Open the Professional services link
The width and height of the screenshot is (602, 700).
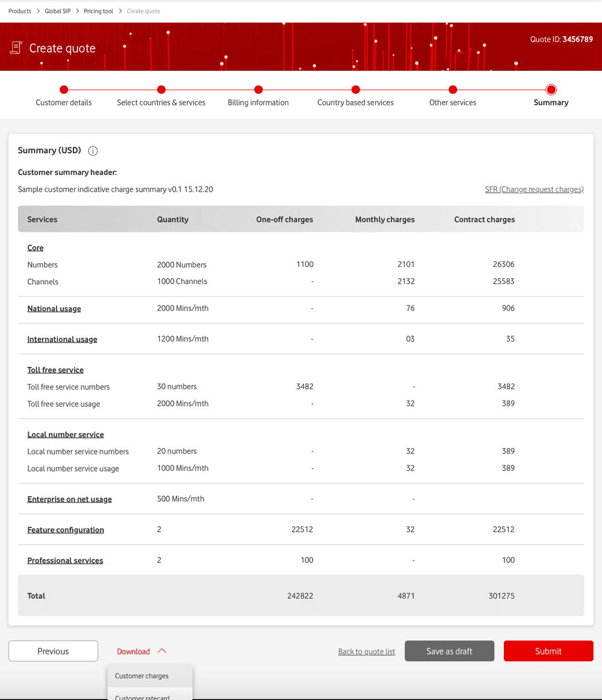click(65, 561)
